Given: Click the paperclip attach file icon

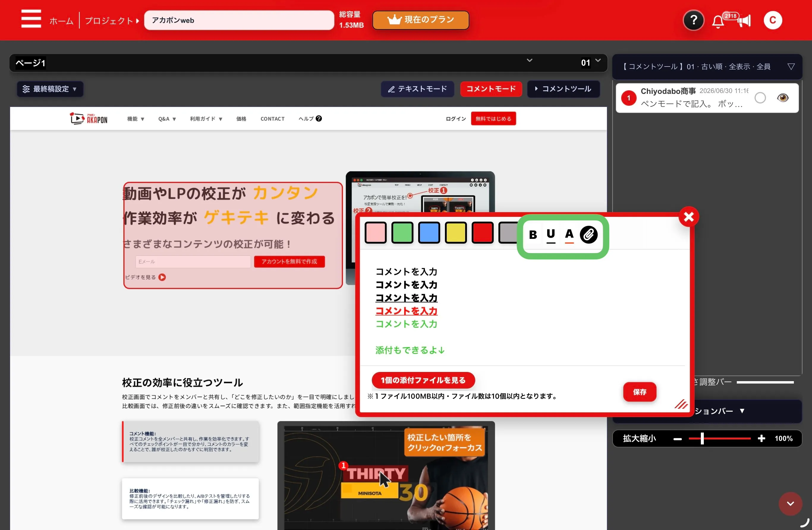Looking at the screenshot, I should 588,235.
